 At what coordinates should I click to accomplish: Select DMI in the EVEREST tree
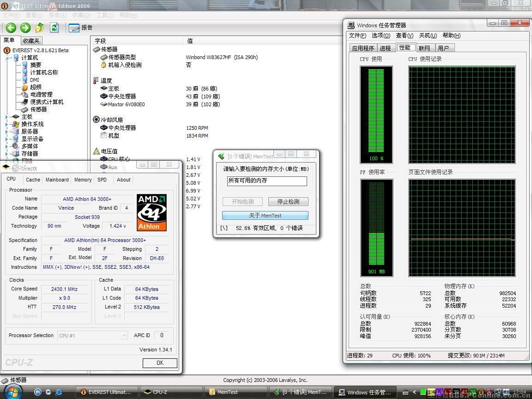35,80
